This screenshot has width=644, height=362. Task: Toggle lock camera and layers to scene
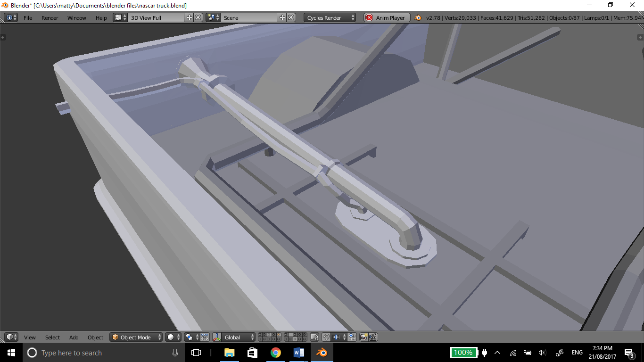(x=314, y=337)
